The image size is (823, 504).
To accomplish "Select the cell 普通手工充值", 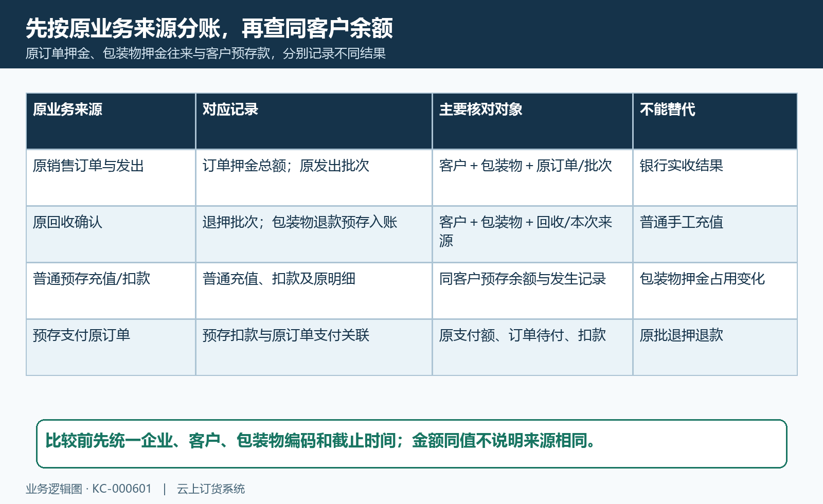I will [x=715, y=234].
